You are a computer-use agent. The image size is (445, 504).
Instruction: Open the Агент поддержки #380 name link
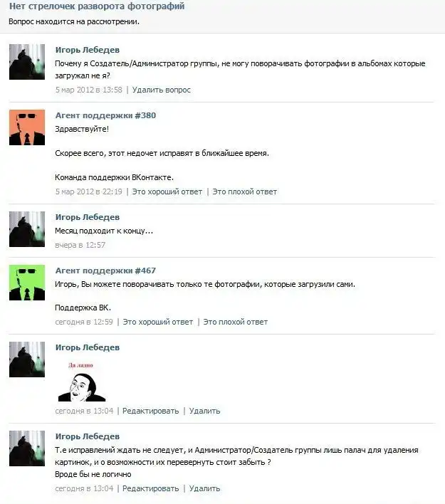pos(105,115)
